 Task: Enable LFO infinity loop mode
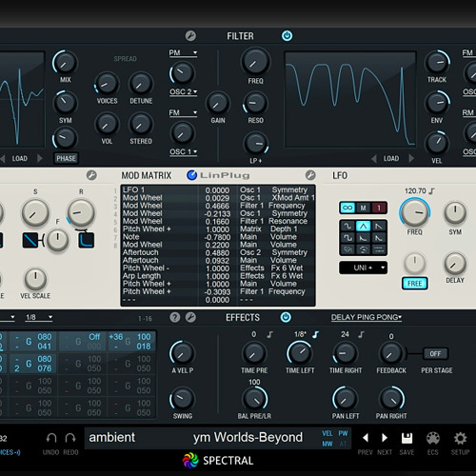tap(347, 208)
